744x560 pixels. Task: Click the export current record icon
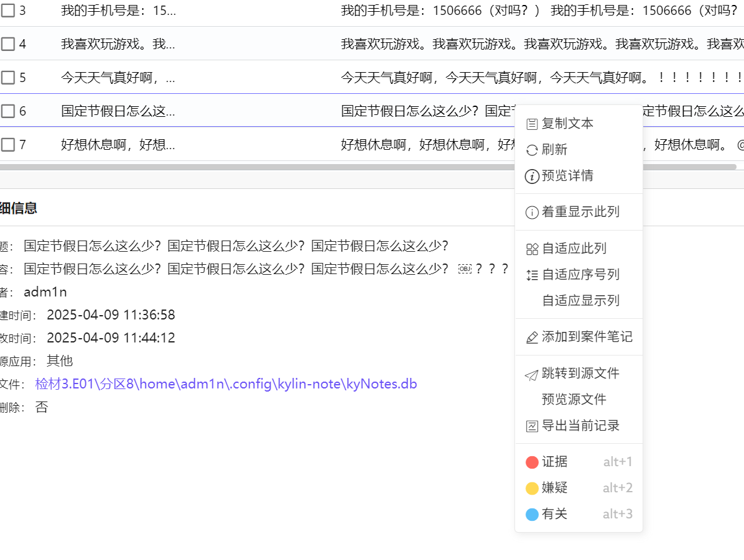pos(532,426)
